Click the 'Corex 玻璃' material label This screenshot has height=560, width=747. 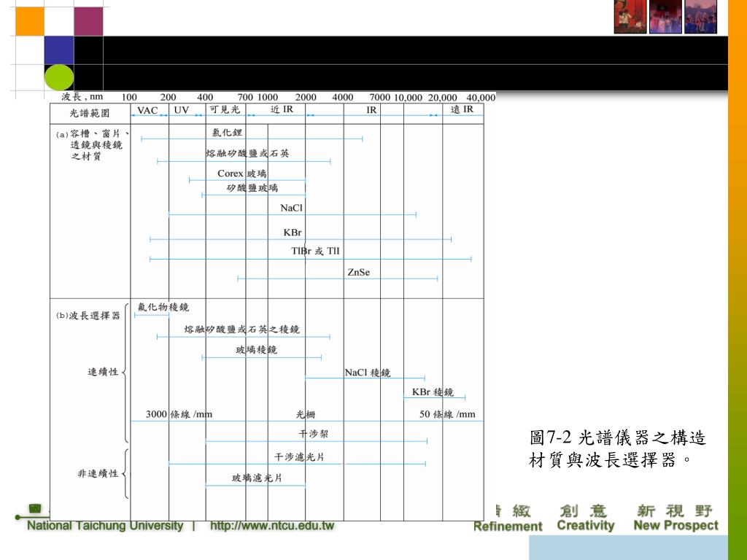pyautogui.click(x=242, y=174)
